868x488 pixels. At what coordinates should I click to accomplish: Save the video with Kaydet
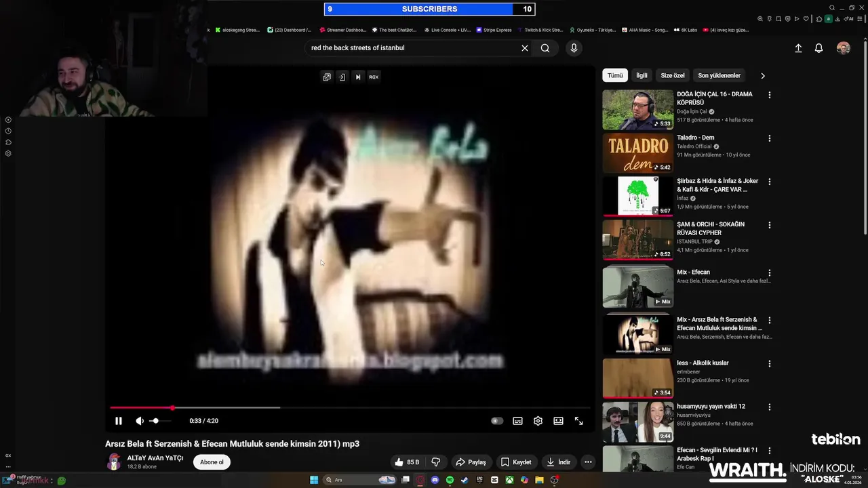click(x=516, y=462)
